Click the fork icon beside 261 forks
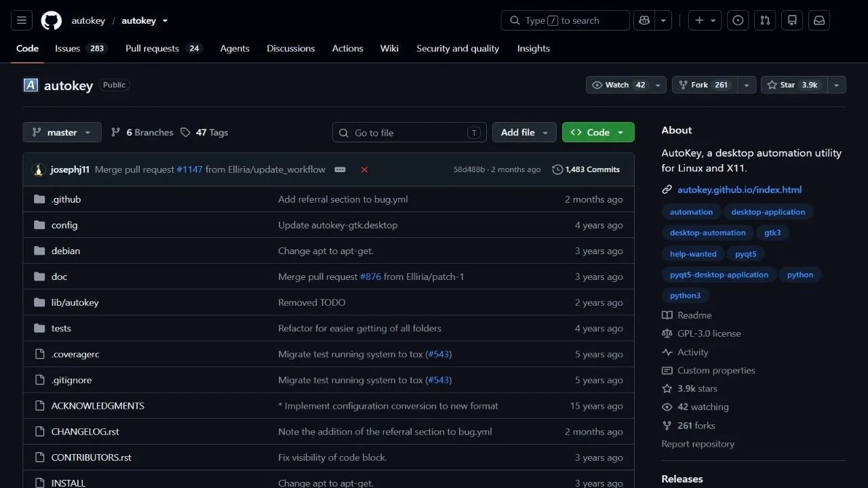This screenshot has height=488, width=868. coord(667,426)
